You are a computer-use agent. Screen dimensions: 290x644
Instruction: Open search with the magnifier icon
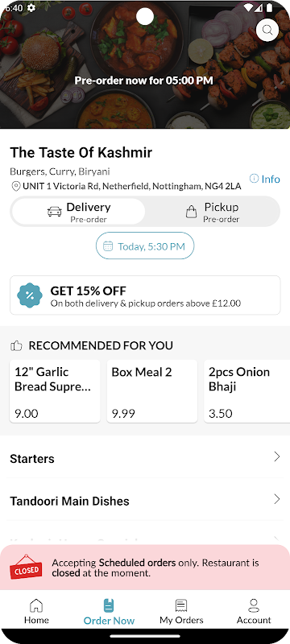pos(267,30)
